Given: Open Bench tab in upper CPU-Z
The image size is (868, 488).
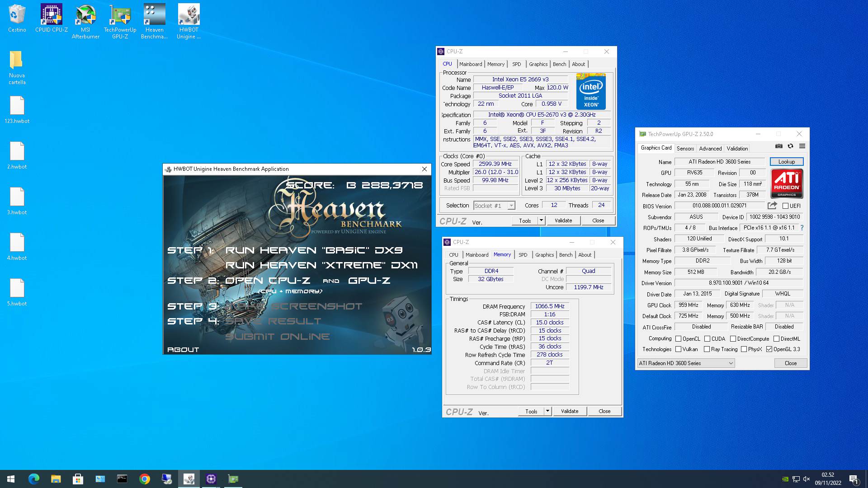Looking at the screenshot, I should [x=559, y=64].
